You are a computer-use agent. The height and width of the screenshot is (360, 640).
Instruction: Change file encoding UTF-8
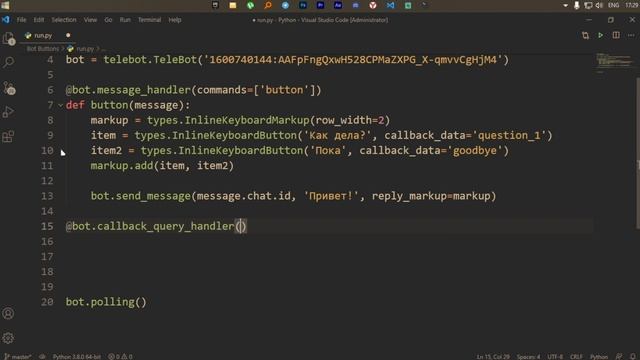pyautogui.click(x=555, y=356)
